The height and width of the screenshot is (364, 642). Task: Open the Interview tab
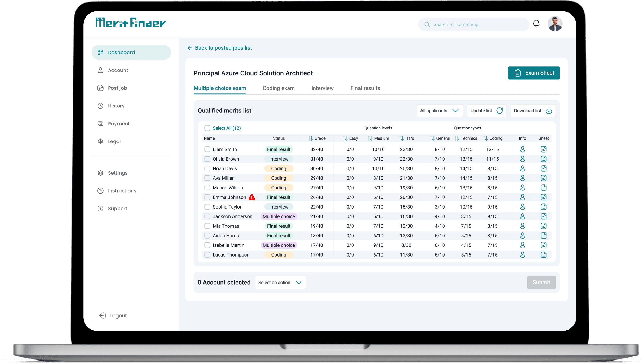(322, 88)
